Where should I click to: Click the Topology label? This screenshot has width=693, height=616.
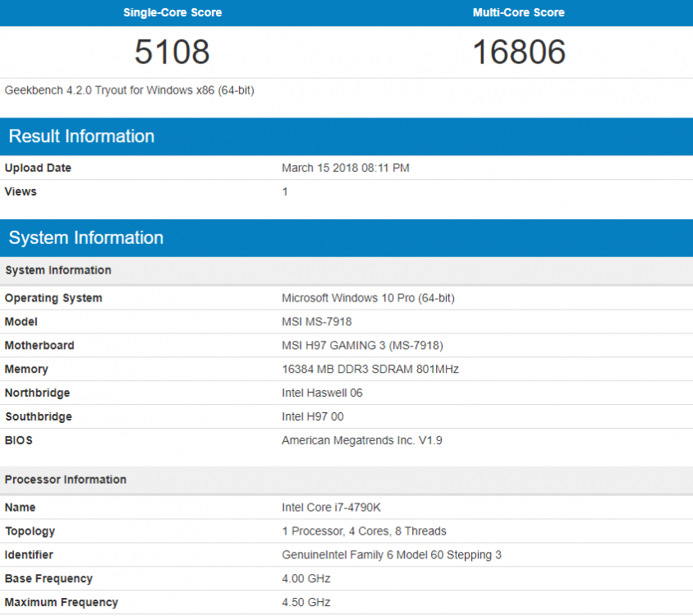tap(30, 531)
